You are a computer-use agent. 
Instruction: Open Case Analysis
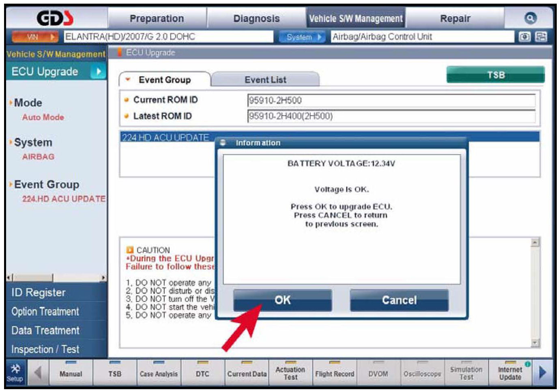click(x=159, y=373)
